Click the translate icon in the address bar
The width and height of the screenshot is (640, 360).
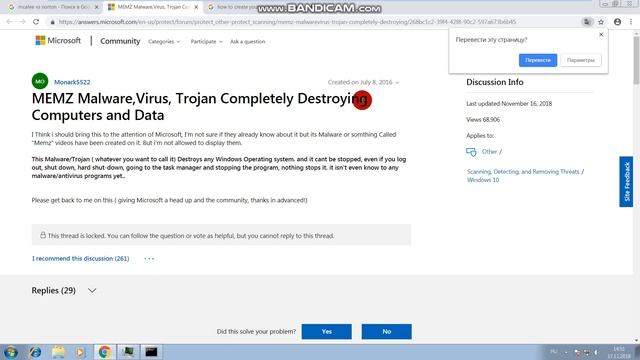tap(587, 22)
